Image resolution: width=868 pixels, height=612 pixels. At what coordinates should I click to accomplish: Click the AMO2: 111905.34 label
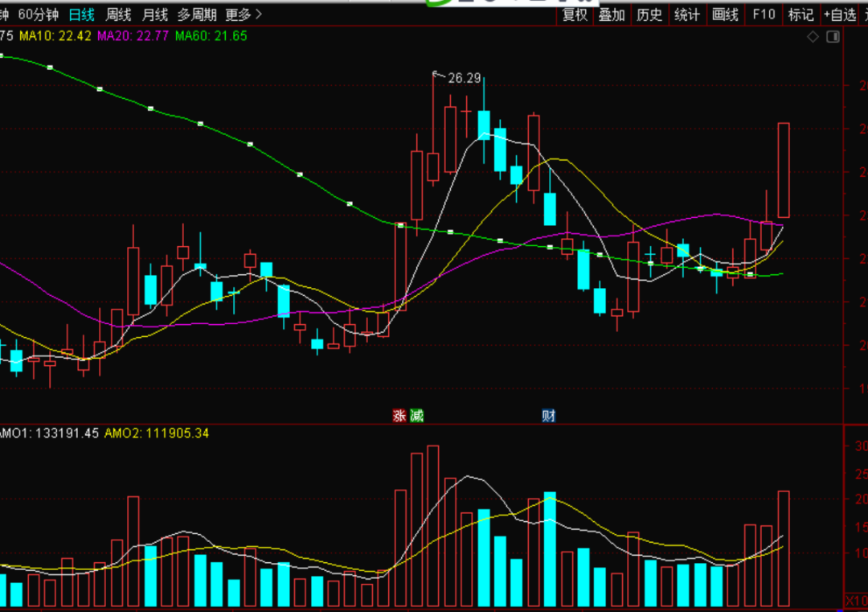click(157, 433)
